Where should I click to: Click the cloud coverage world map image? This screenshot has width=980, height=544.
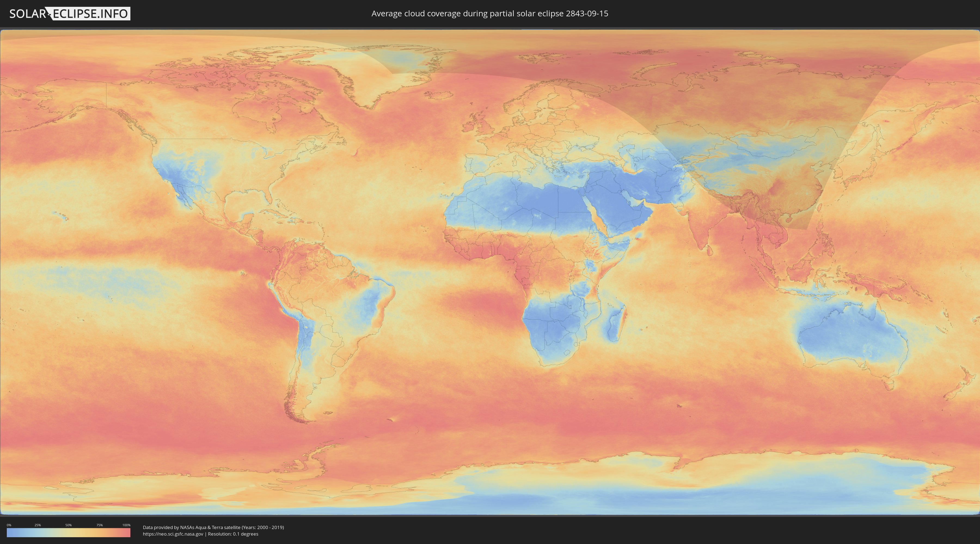[x=490, y=272]
